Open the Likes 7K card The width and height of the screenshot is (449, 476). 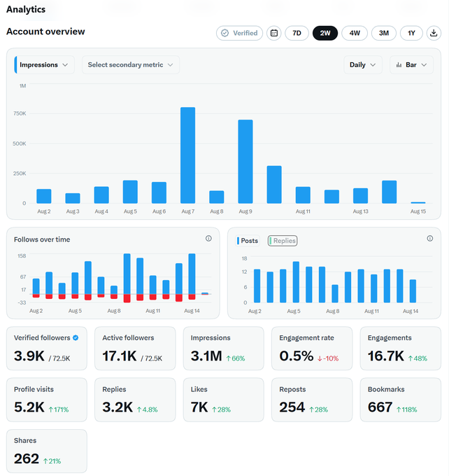(224, 400)
